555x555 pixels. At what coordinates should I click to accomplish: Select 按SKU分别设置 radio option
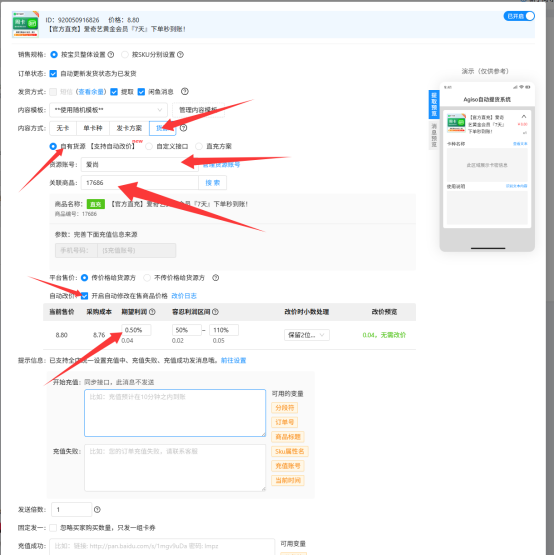tap(125, 55)
